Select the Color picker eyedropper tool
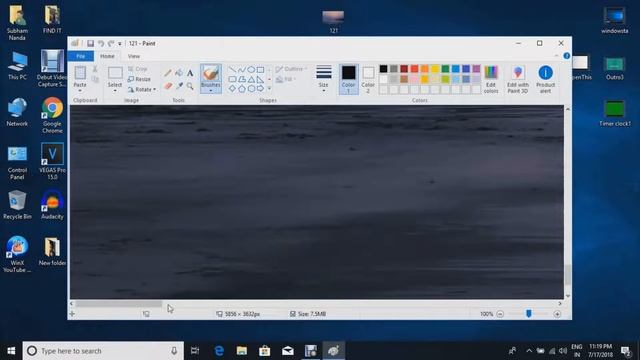 [179, 86]
